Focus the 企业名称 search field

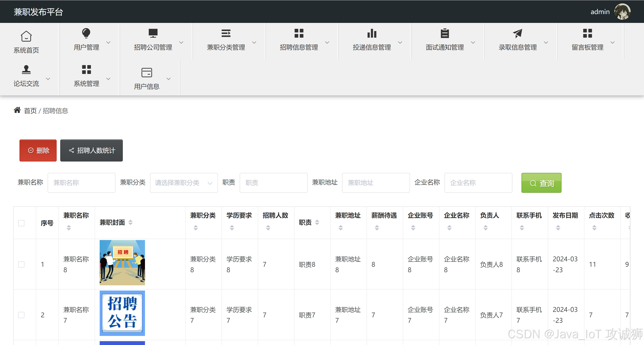point(478,183)
